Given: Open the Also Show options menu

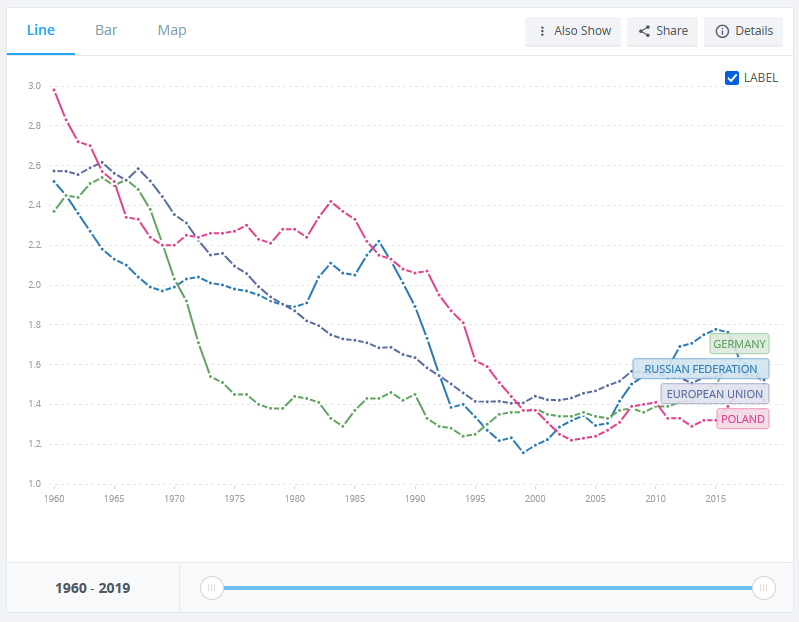Looking at the screenshot, I should point(573,31).
